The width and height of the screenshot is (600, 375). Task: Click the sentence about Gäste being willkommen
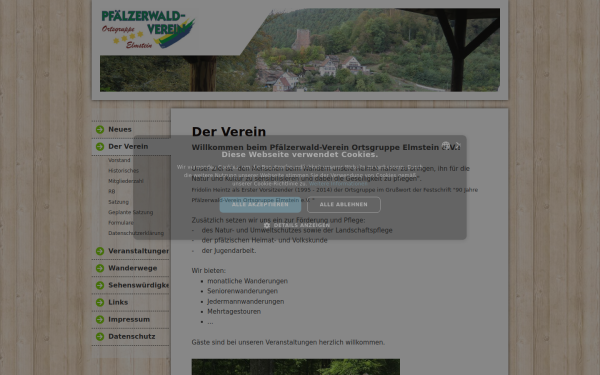point(288,342)
